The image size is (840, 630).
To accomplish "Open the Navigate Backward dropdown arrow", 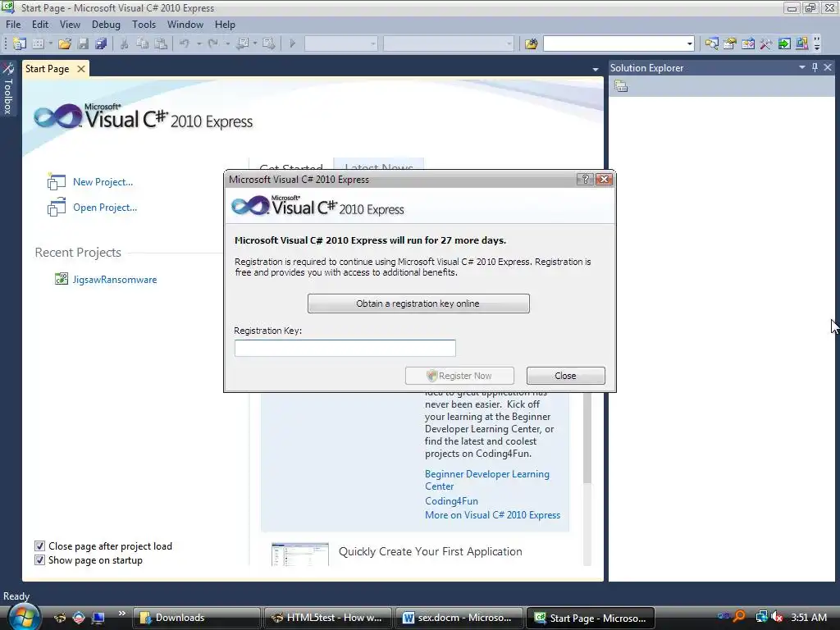I will pyautogui.click(x=255, y=43).
